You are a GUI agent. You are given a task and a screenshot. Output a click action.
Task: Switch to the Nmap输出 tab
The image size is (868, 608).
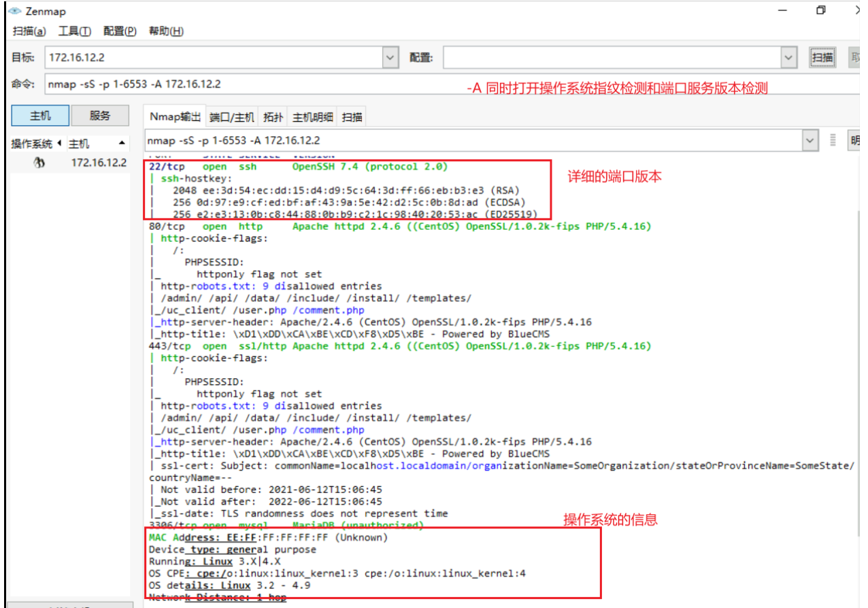tap(175, 117)
